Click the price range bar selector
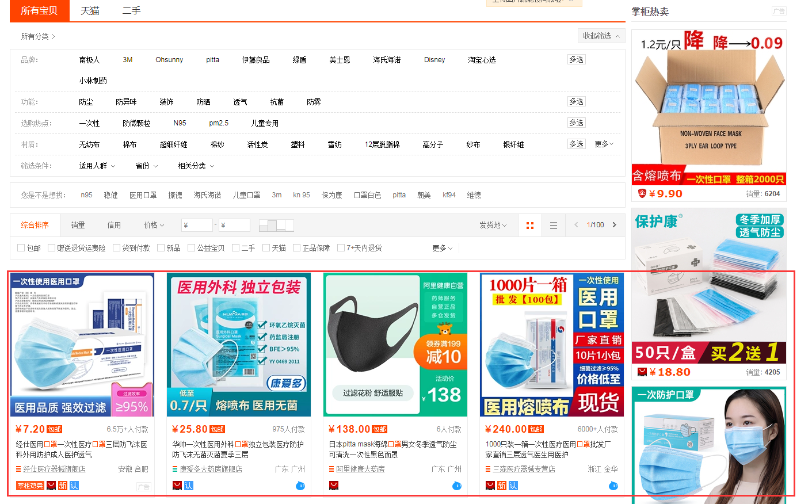 276,225
